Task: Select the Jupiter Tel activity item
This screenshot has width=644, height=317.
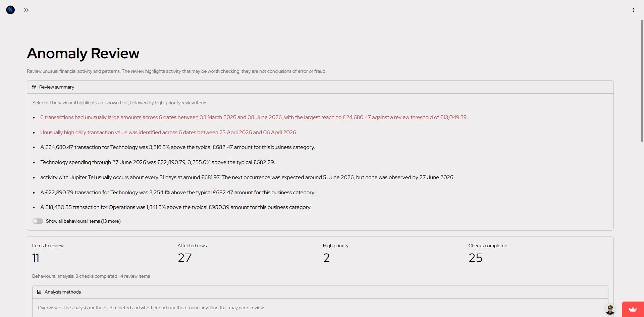Action: pos(247,177)
